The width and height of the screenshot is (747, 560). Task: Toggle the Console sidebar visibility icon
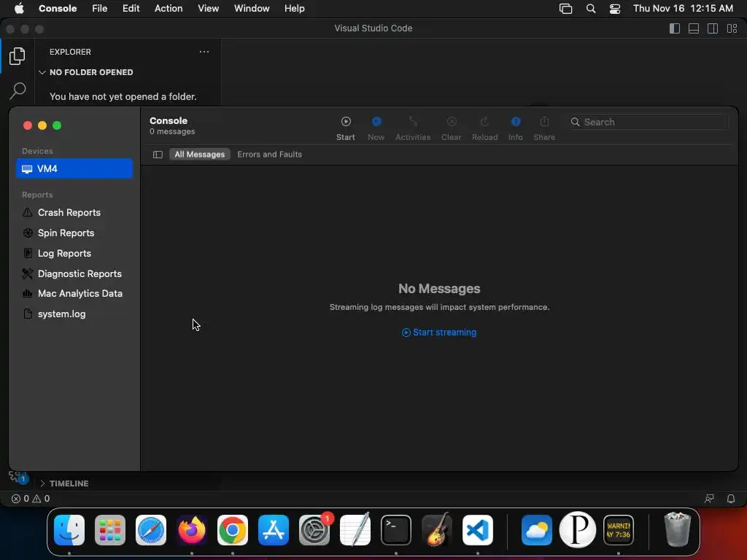[158, 155]
